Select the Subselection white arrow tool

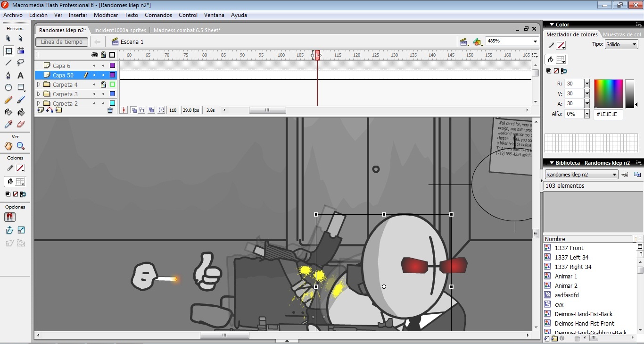pyautogui.click(x=21, y=38)
